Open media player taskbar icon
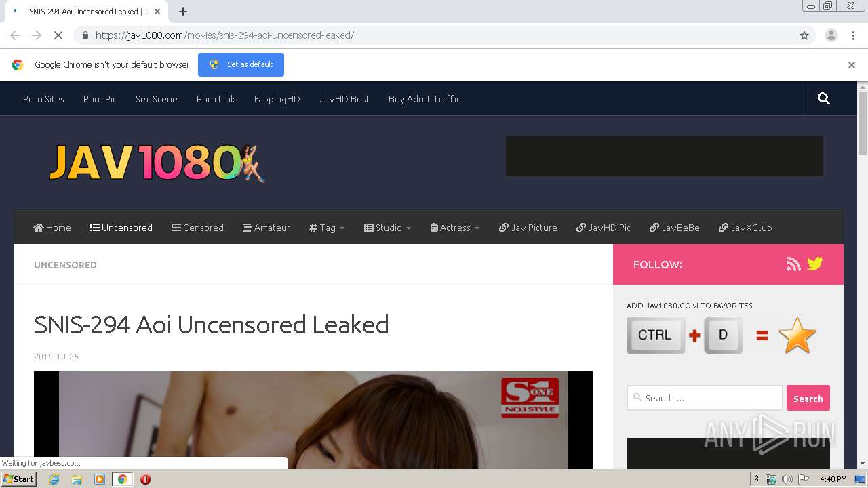 pos(100,479)
